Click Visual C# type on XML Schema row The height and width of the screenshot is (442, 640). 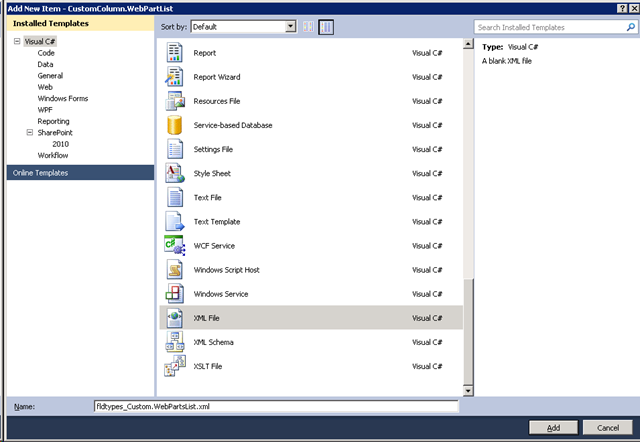[x=427, y=342]
